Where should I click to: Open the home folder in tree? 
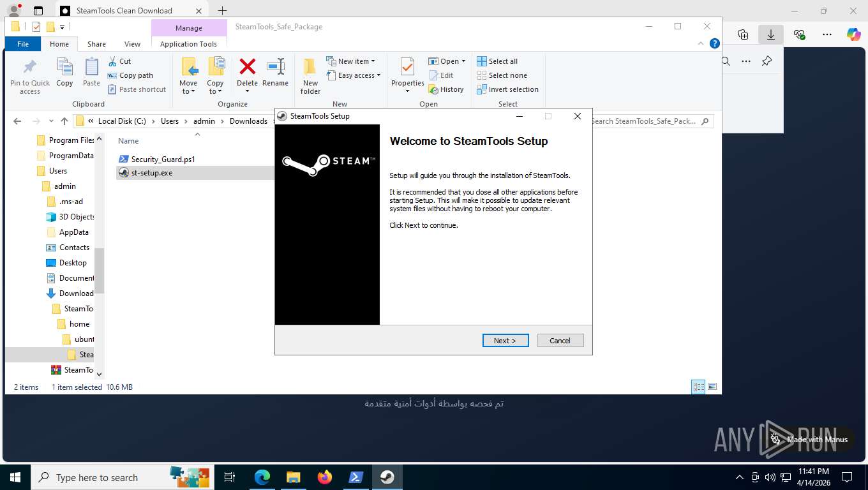pyautogui.click(x=73, y=324)
